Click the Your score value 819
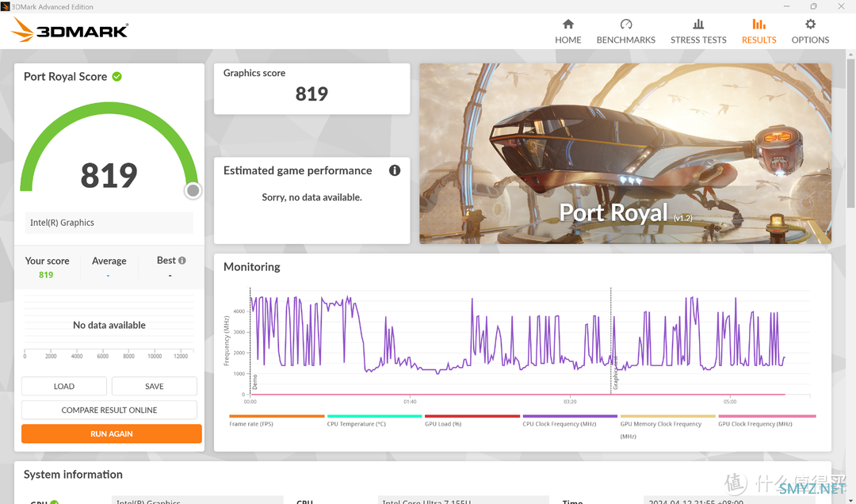856x504 pixels. 46,275
